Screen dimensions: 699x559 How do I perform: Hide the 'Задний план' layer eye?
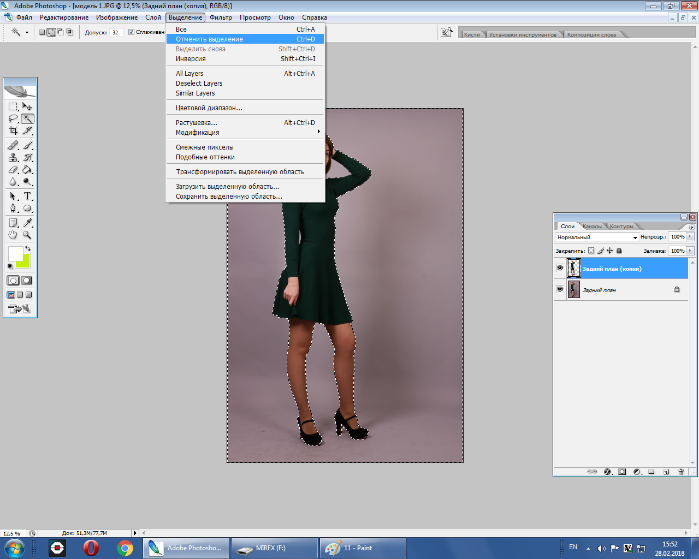click(x=560, y=289)
